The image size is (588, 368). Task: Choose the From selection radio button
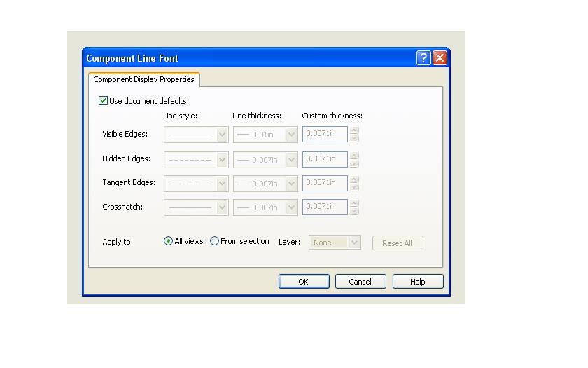(x=214, y=241)
